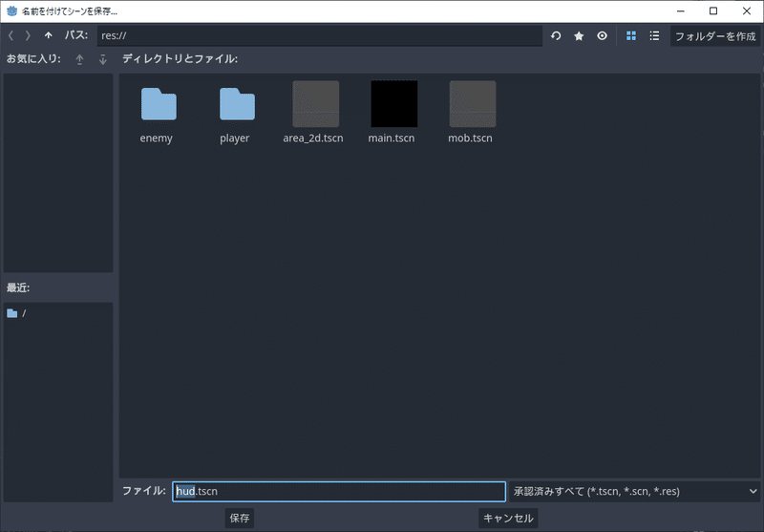Open the file type filter dropdown
This screenshot has width=764, height=532.
coord(635,491)
